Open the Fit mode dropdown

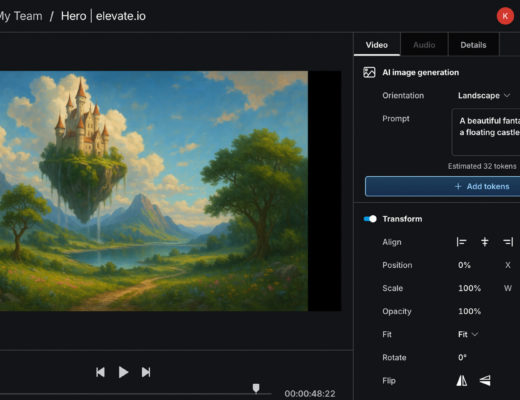(468, 334)
